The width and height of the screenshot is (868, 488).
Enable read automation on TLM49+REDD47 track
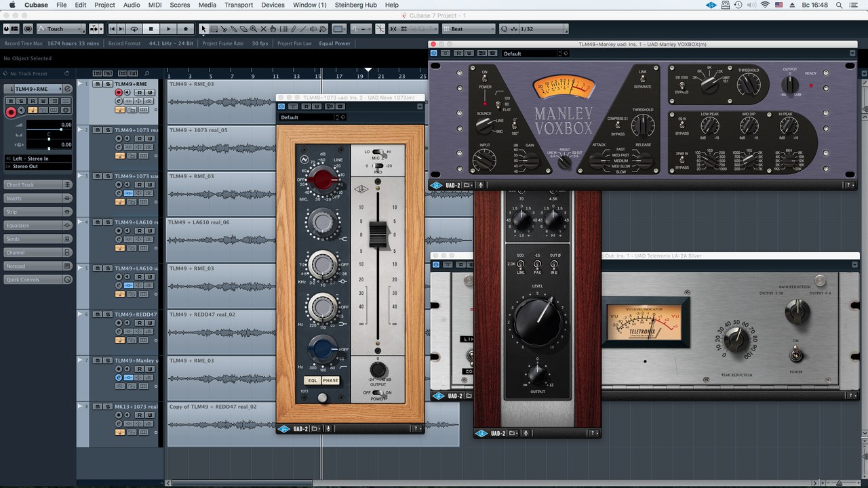coord(138,323)
